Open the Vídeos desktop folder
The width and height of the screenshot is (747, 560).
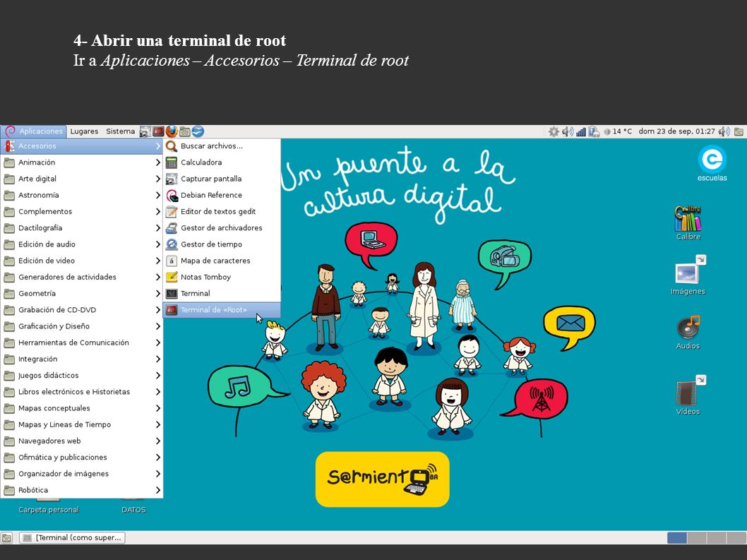[x=688, y=395]
